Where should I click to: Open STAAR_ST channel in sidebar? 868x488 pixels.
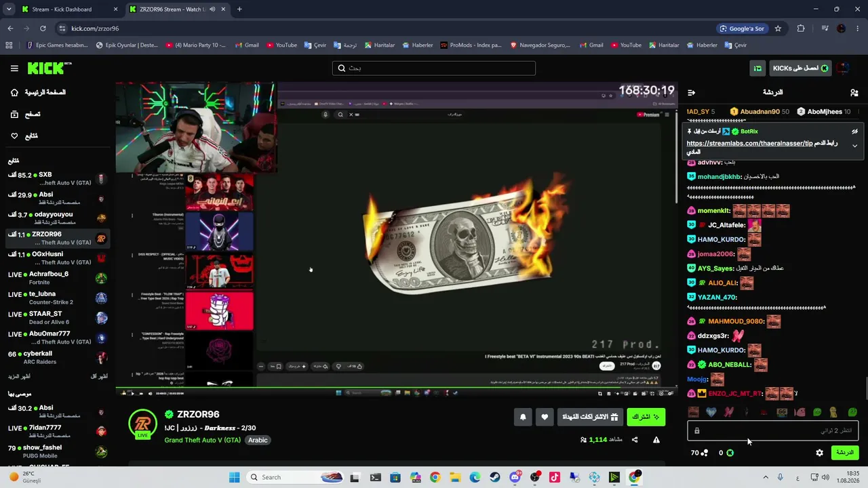[58, 318]
